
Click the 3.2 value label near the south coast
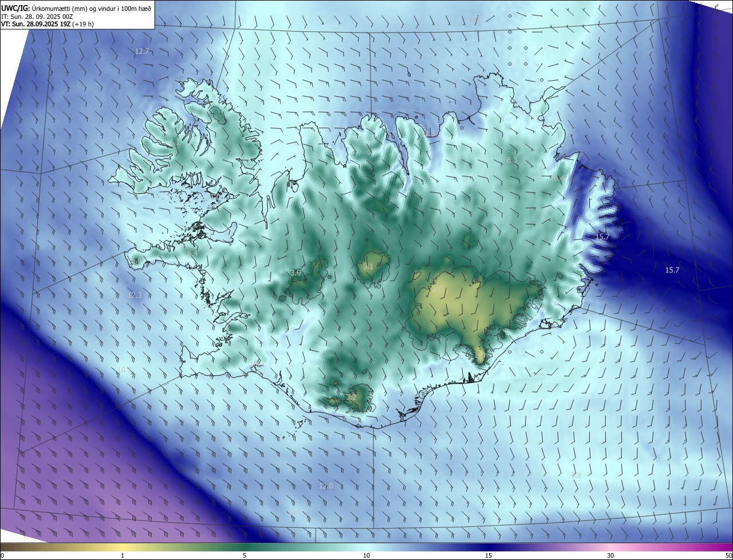pos(351,397)
